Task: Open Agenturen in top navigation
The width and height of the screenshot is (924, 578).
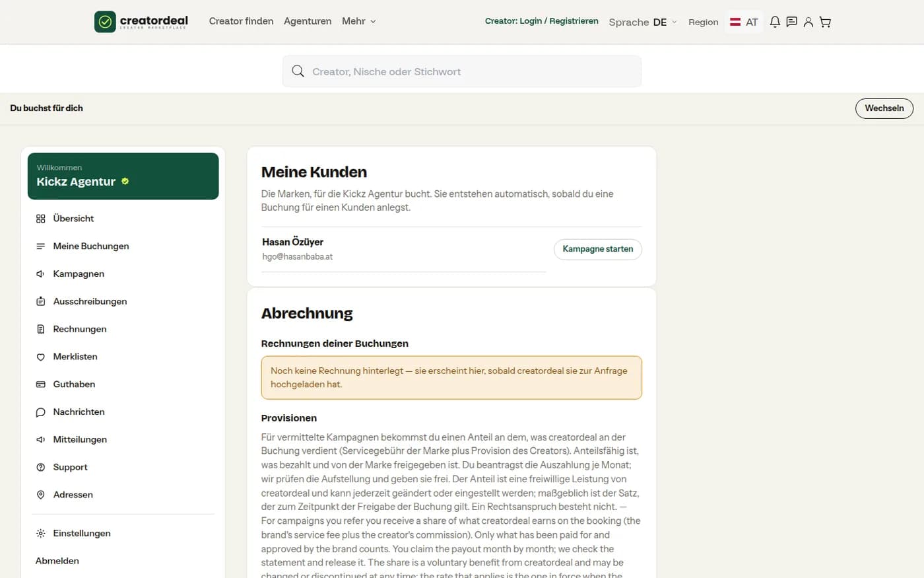Action: click(x=308, y=21)
